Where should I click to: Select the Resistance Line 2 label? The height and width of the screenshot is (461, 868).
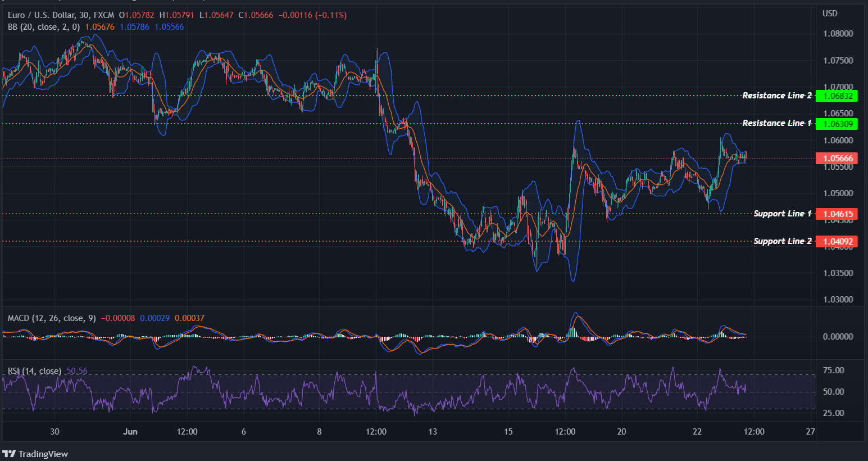[777, 96]
